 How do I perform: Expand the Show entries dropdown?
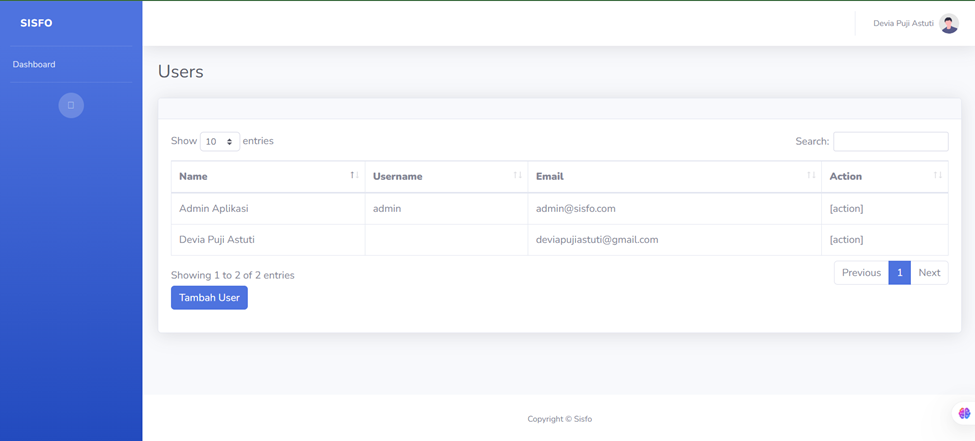coord(219,142)
